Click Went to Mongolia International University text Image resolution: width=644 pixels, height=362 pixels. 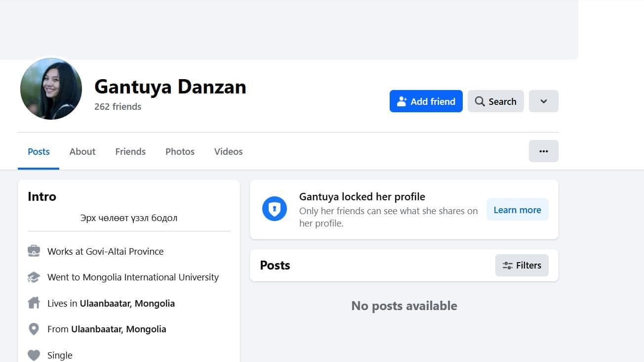[x=133, y=277]
